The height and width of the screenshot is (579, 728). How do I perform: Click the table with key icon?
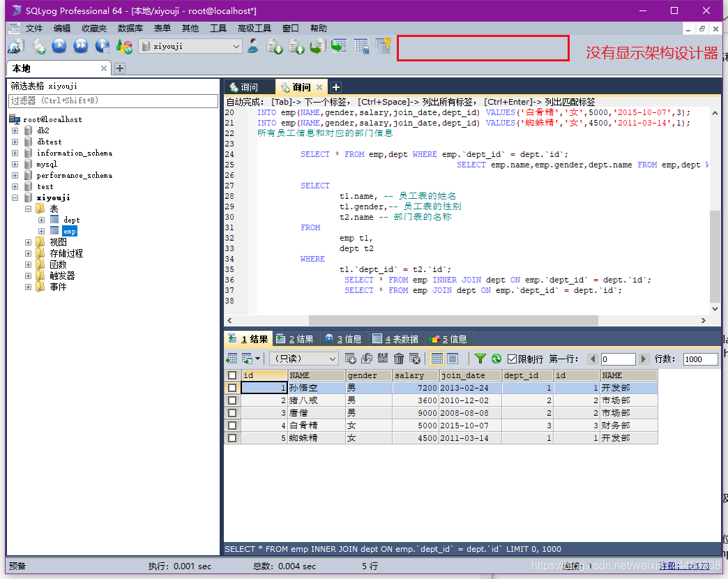point(384,45)
